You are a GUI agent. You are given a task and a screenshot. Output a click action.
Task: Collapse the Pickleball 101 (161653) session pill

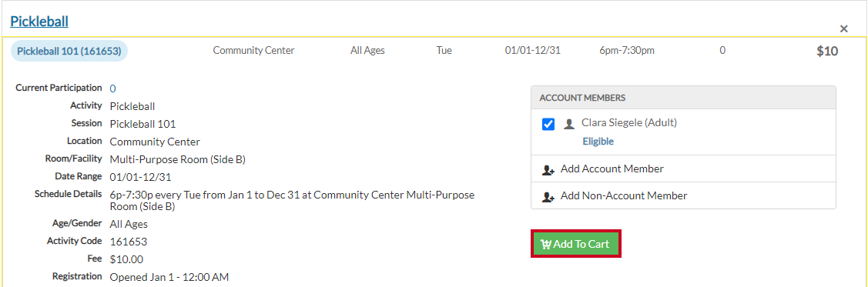coord(69,51)
